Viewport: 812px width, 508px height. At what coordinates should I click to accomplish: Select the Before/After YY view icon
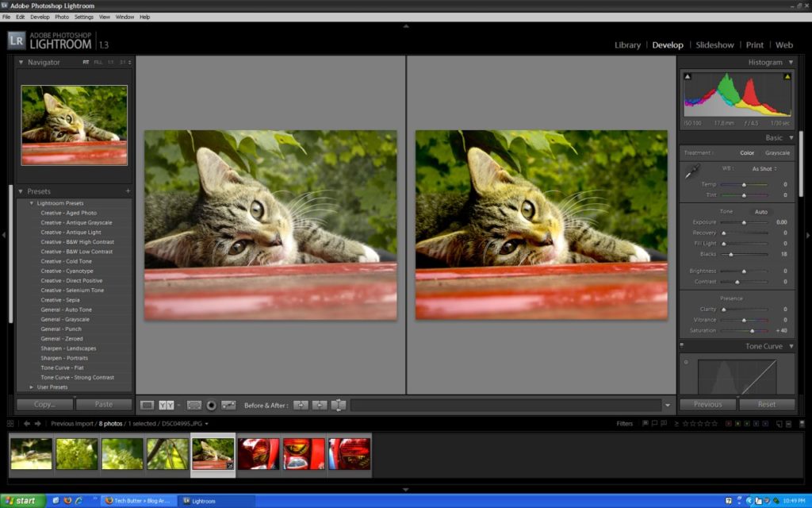167,405
